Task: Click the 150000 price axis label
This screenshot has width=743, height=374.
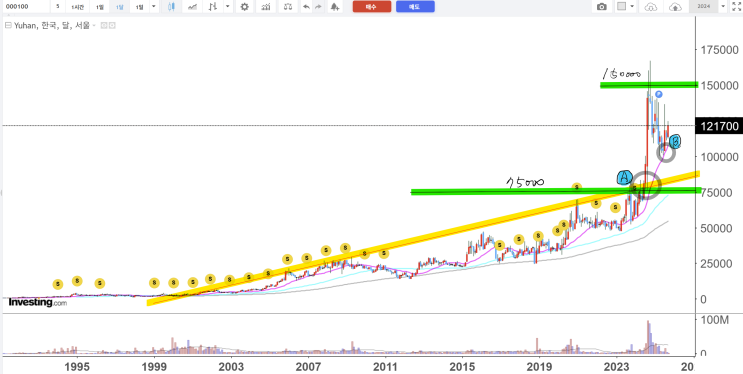Action: click(721, 85)
